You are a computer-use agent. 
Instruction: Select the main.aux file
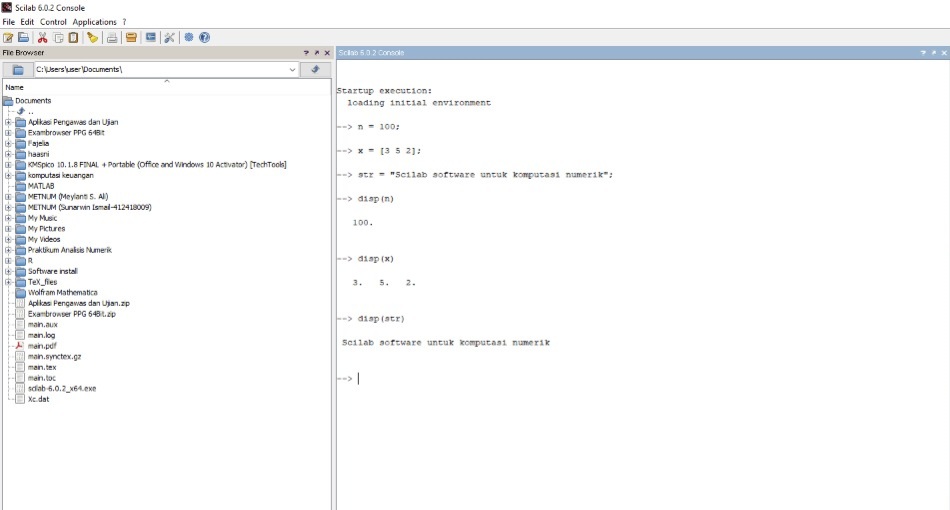(x=42, y=325)
